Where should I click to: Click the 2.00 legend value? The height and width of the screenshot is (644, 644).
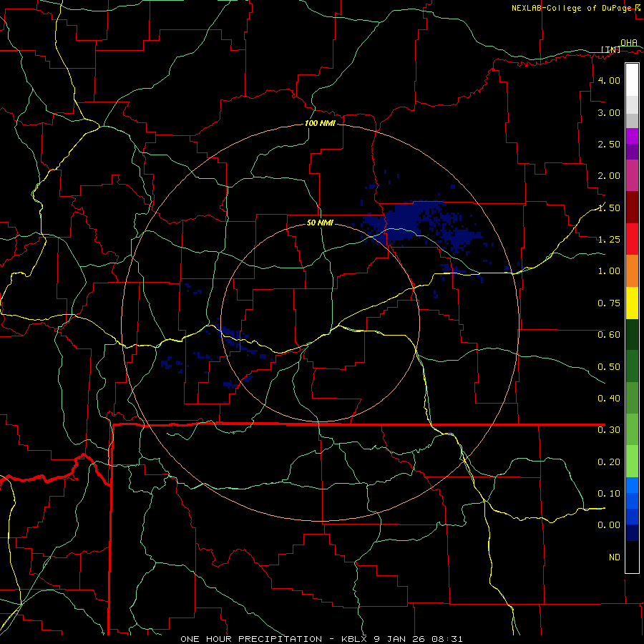[x=609, y=176]
